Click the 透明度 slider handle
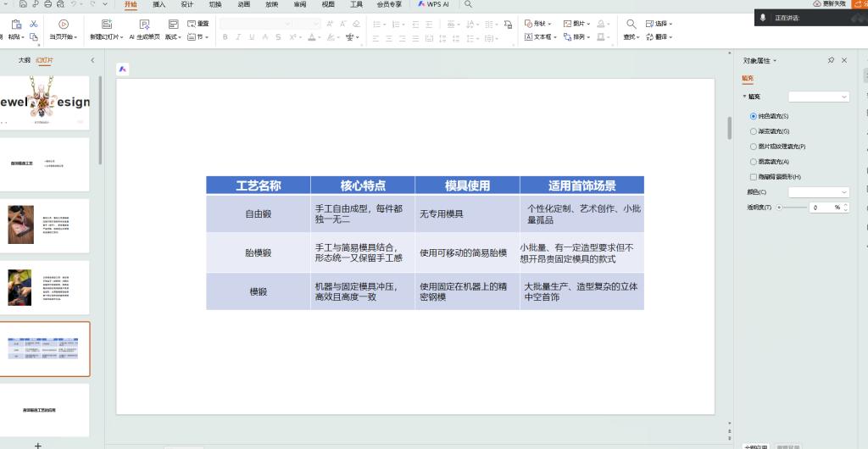Viewport: 868px width, 449px height. [x=779, y=208]
